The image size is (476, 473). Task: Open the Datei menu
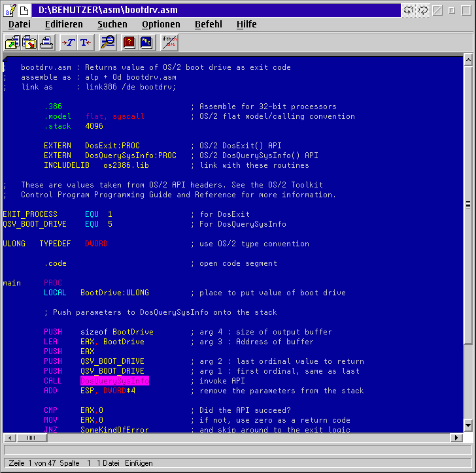click(20, 24)
